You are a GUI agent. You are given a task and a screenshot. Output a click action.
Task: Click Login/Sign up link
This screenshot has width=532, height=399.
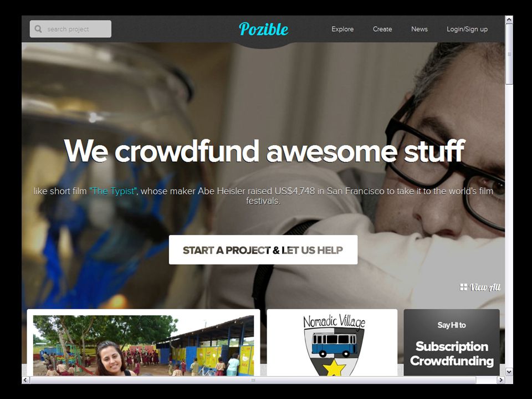point(467,29)
